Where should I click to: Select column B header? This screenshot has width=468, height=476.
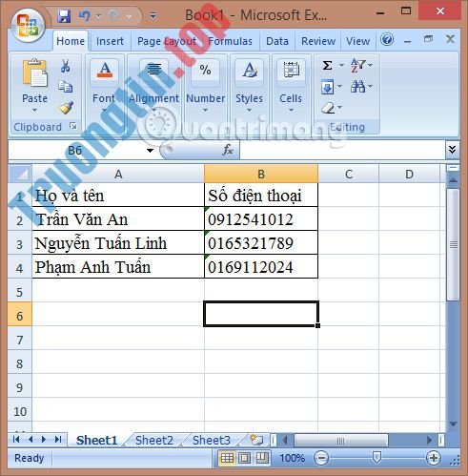pos(261,175)
